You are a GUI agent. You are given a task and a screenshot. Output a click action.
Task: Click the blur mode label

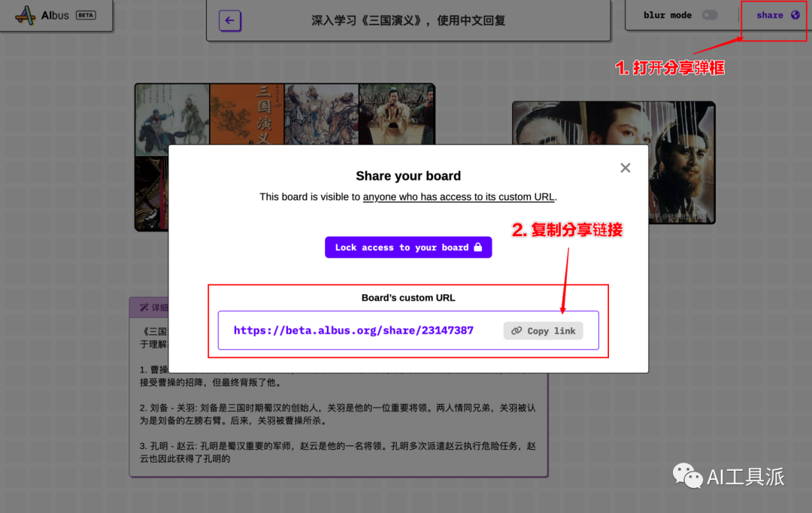coord(668,15)
